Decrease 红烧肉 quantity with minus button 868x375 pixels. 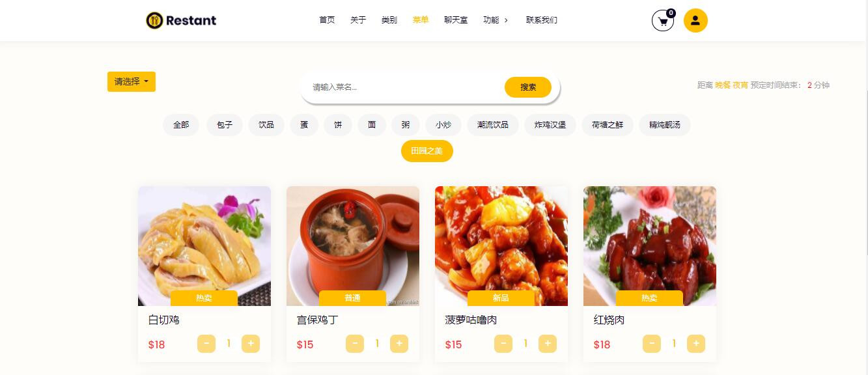click(652, 344)
